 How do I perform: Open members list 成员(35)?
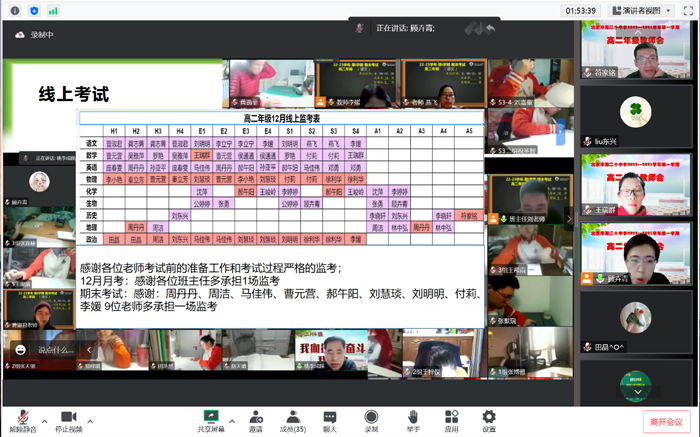click(292, 421)
